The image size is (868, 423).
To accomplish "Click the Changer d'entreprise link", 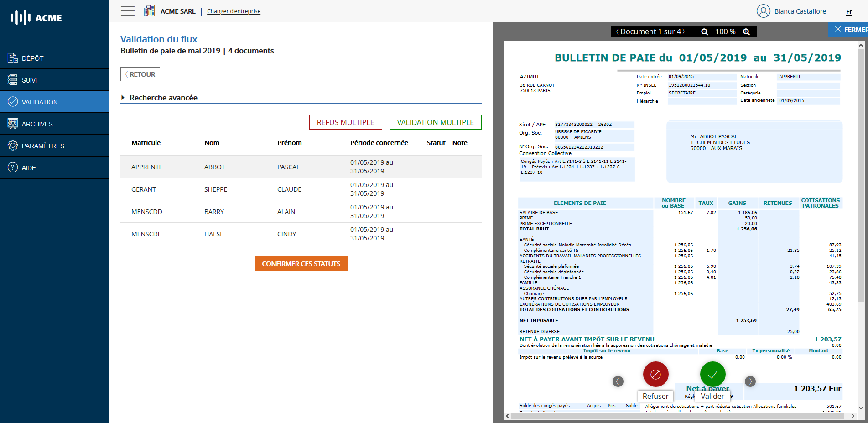I will coord(234,11).
